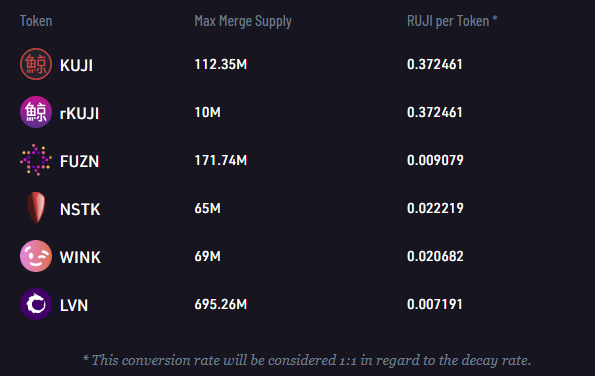The image size is (595, 376).
Task: Click LVN supply value 695.26M
Action: [220, 304]
